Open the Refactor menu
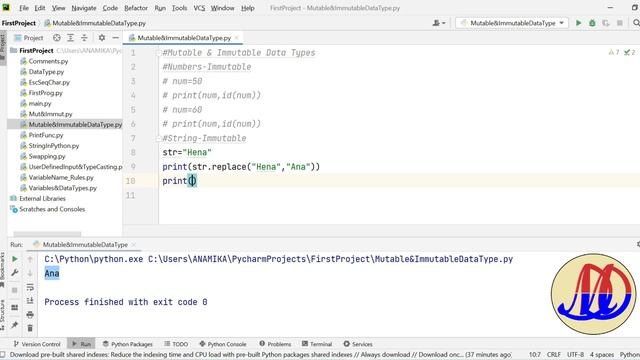 [136, 8]
